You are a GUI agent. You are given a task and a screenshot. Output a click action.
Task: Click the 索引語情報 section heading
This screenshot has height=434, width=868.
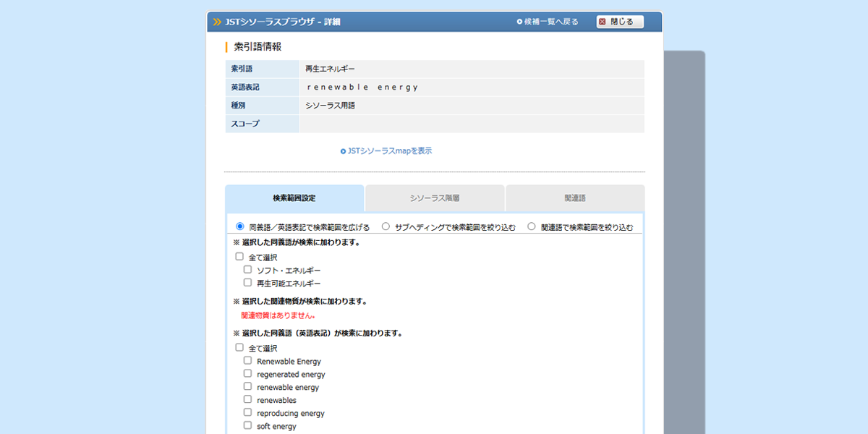point(258,46)
